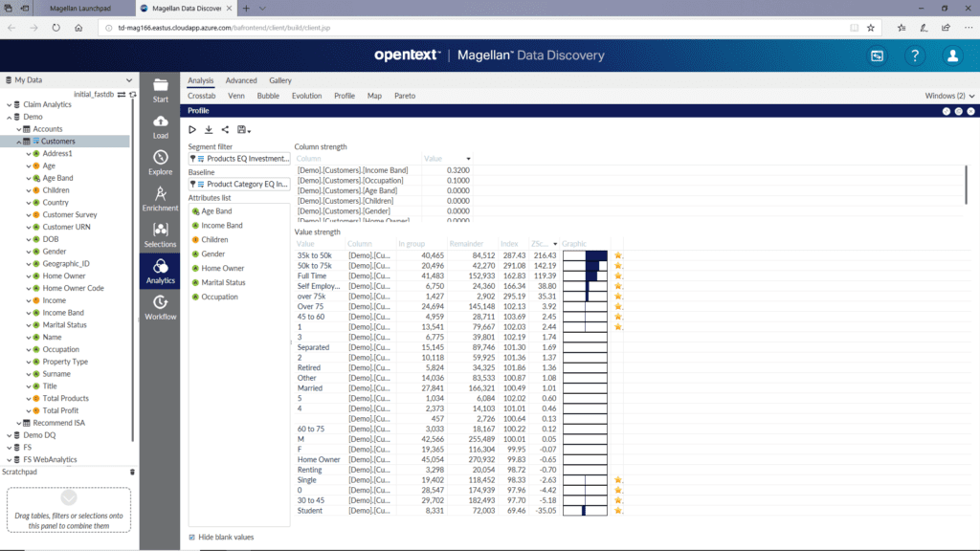980x551 pixels.
Task: Open the Windows (2) dropdown
Action: 949,96
